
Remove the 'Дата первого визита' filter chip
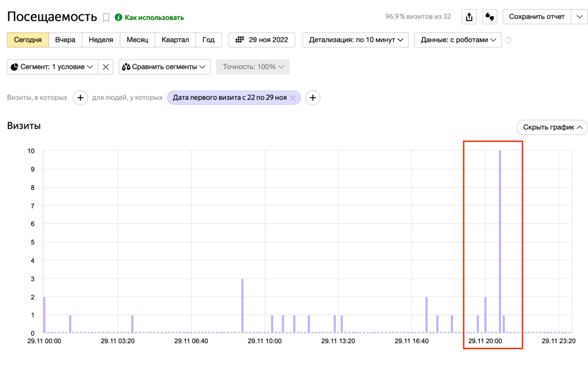pos(293,98)
